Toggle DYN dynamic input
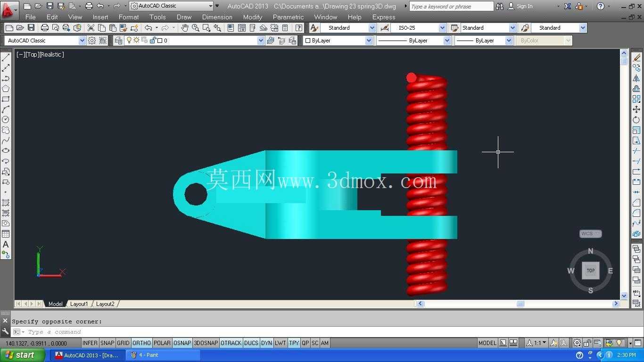Screen dimensions: 644x362 [x=267, y=343]
